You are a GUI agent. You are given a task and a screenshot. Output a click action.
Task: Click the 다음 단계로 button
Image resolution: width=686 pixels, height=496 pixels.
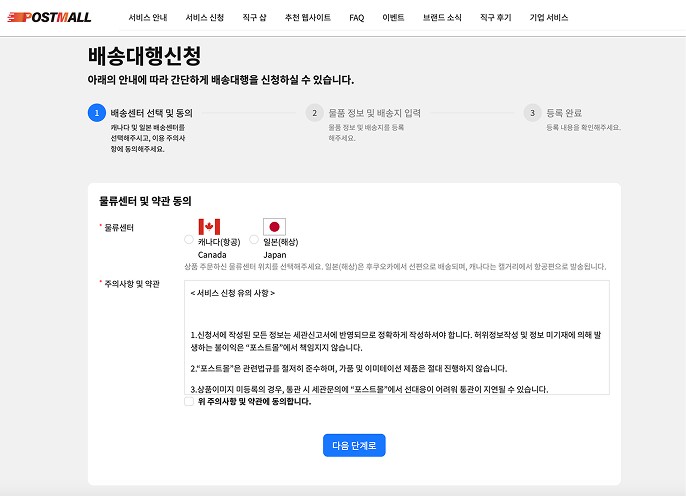[x=354, y=445]
